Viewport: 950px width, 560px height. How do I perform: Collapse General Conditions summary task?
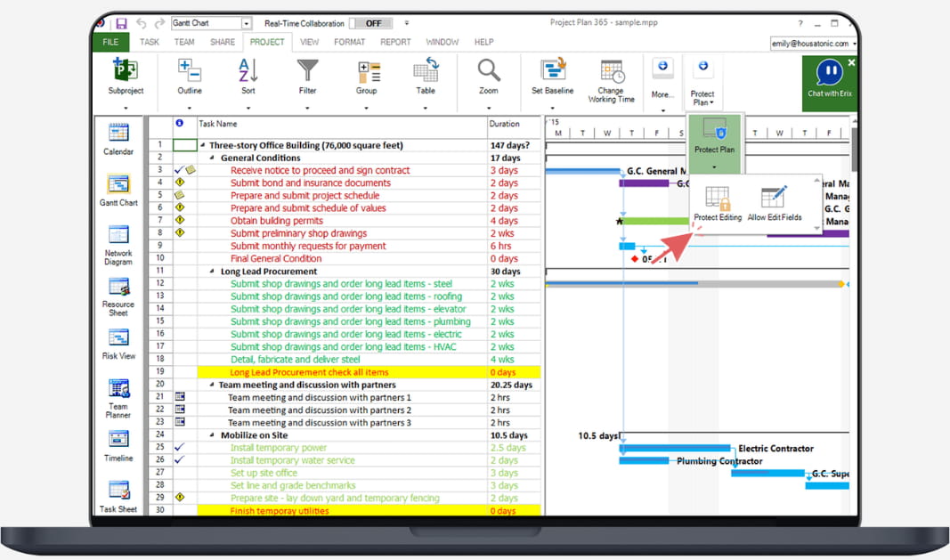point(212,158)
